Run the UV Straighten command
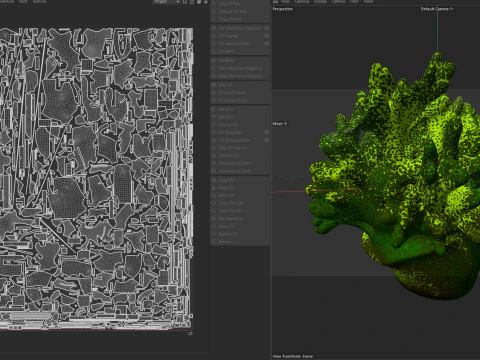This screenshot has height=360, width=480. (x=237, y=132)
